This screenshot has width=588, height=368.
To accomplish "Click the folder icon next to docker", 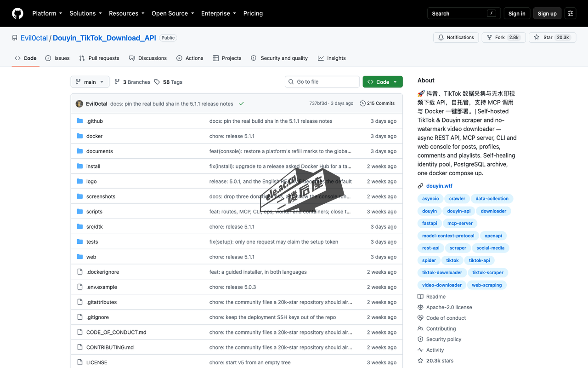I will (x=80, y=136).
